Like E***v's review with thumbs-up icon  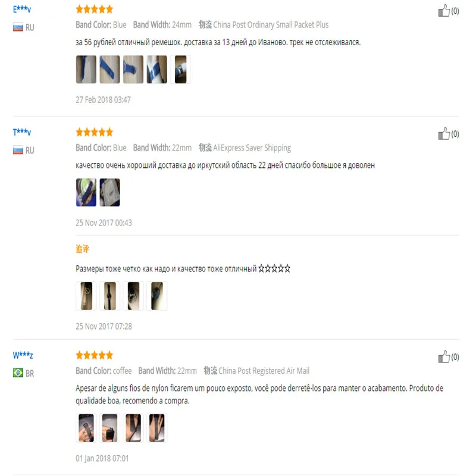[x=444, y=11]
